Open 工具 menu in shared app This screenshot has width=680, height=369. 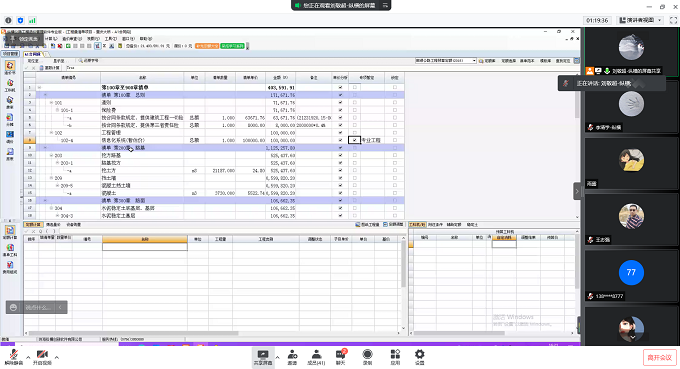pyautogui.click(x=111, y=39)
